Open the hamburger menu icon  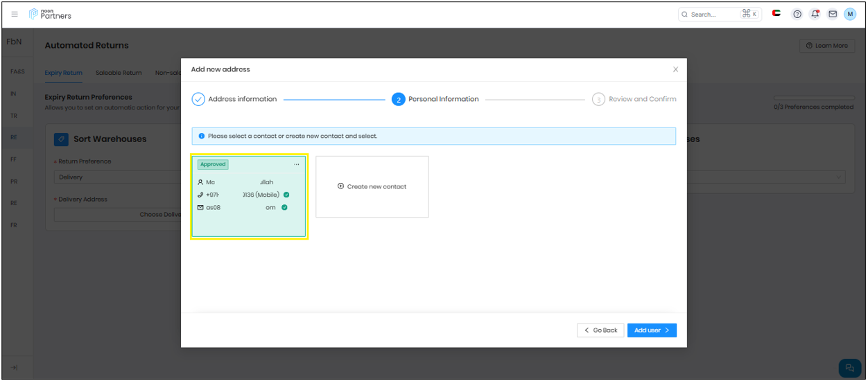[15, 15]
